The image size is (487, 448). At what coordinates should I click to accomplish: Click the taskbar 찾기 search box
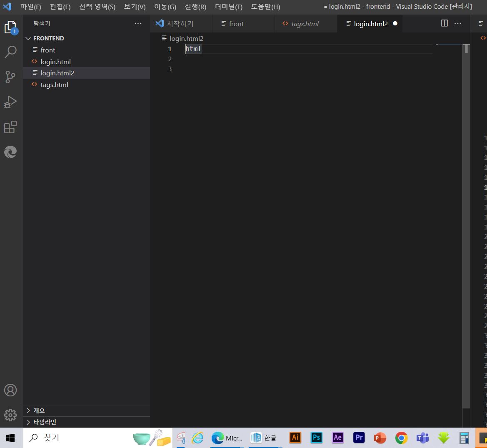(x=97, y=438)
